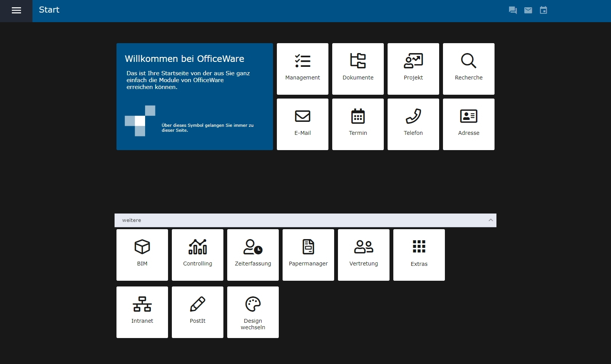The width and height of the screenshot is (611, 364).
Task: Open the Recherche search tile
Action: [469, 69]
